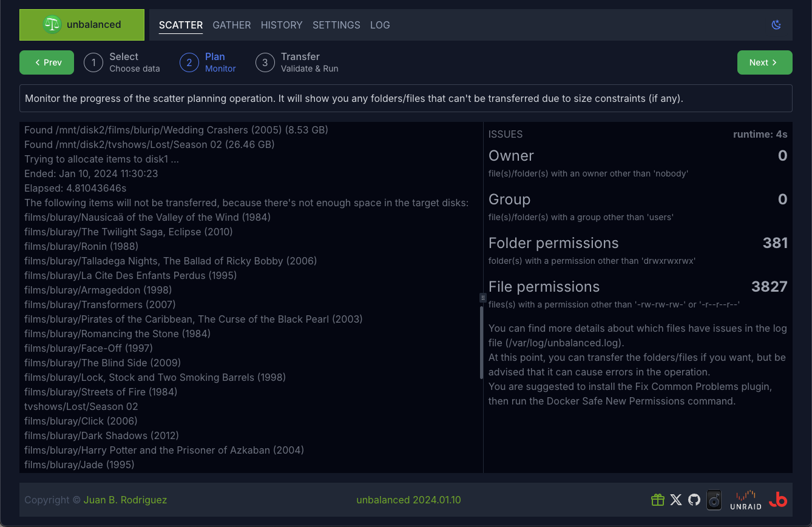This screenshot has width=812, height=527.
Task: Click 'The Twilight Saga, Eclipse (2010)' entry
Action: pyautogui.click(x=129, y=232)
